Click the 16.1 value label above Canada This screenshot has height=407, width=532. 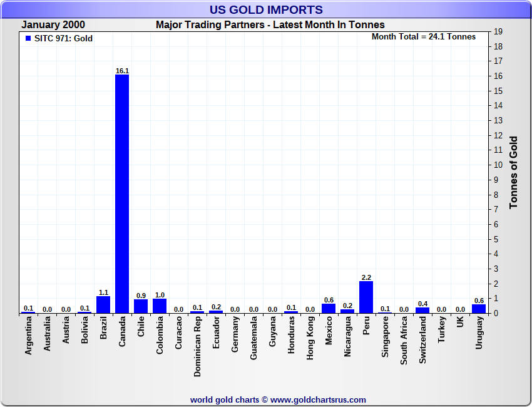pos(122,71)
